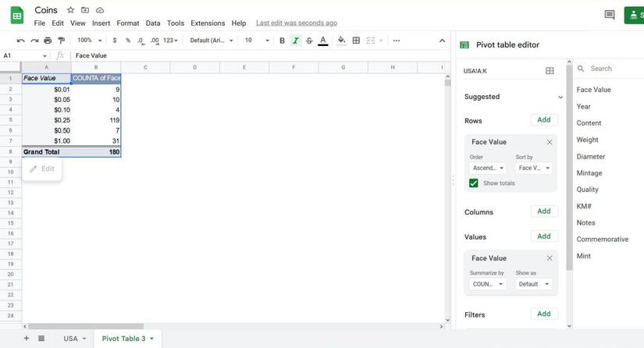644x348 pixels.
Task: Redo the last action
Action: pos(34,41)
